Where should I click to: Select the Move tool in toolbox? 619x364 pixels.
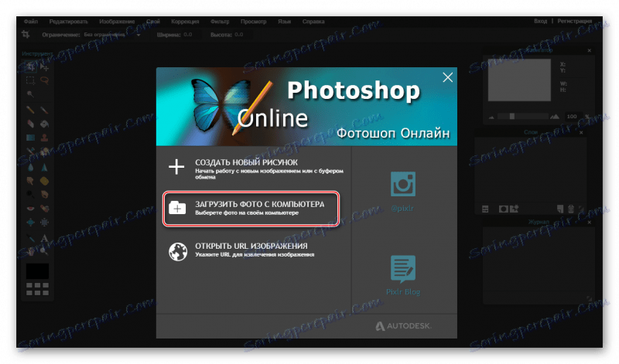pyautogui.click(x=44, y=67)
